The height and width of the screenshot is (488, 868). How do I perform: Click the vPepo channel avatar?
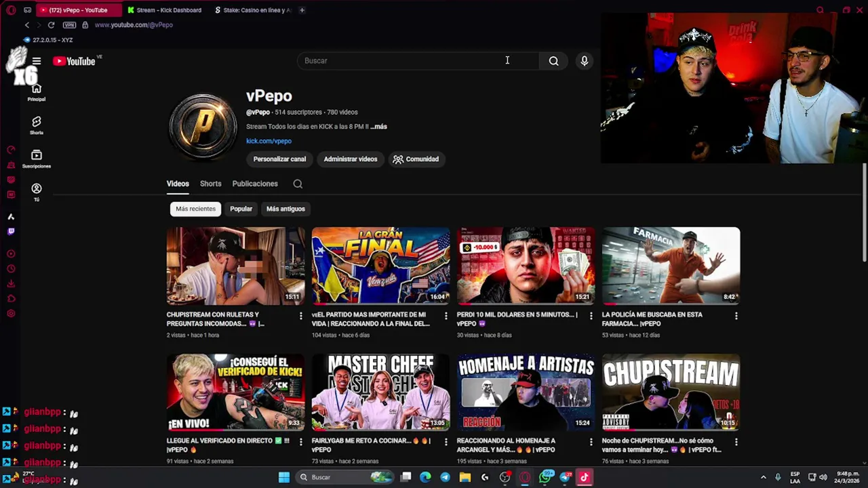203,126
